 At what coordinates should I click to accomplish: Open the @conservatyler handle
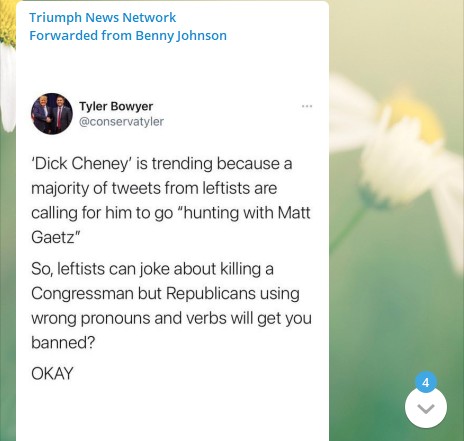tap(121, 122)
